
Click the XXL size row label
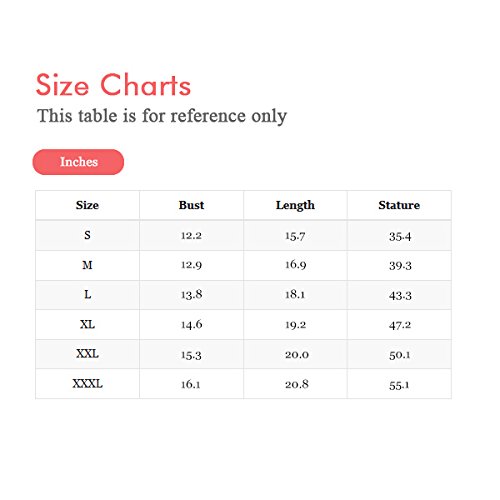coord(87,354)
